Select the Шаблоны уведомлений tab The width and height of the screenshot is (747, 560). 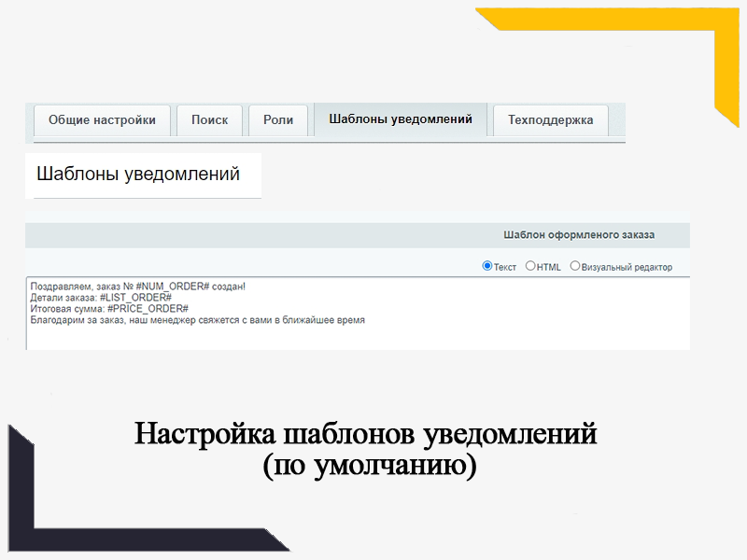click(401, 119)
